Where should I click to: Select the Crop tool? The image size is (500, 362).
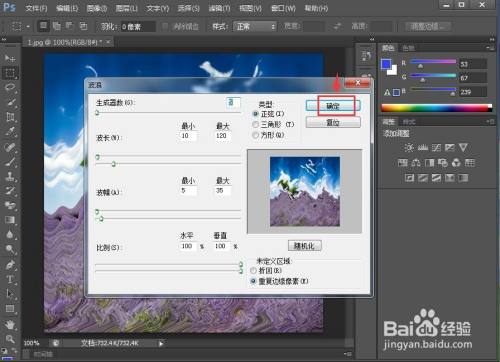(10, 117)
